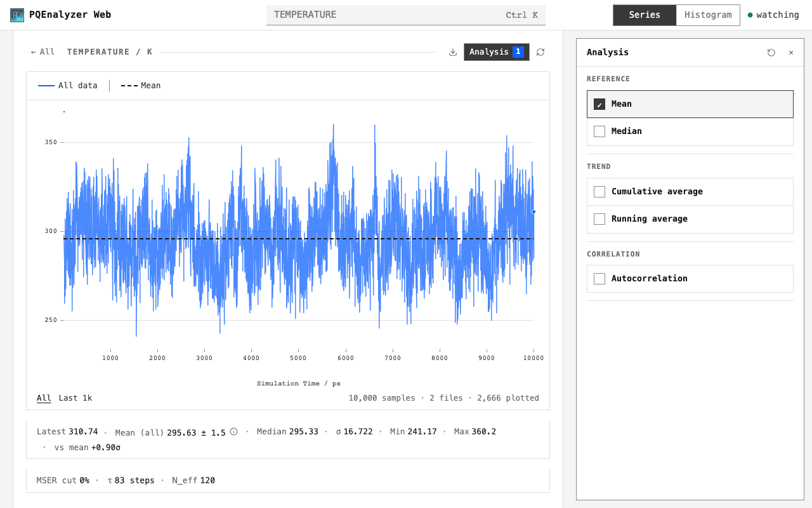Reset analysis options in the Analysis panel
The image size is (812, 508).
tap(771, 53)
